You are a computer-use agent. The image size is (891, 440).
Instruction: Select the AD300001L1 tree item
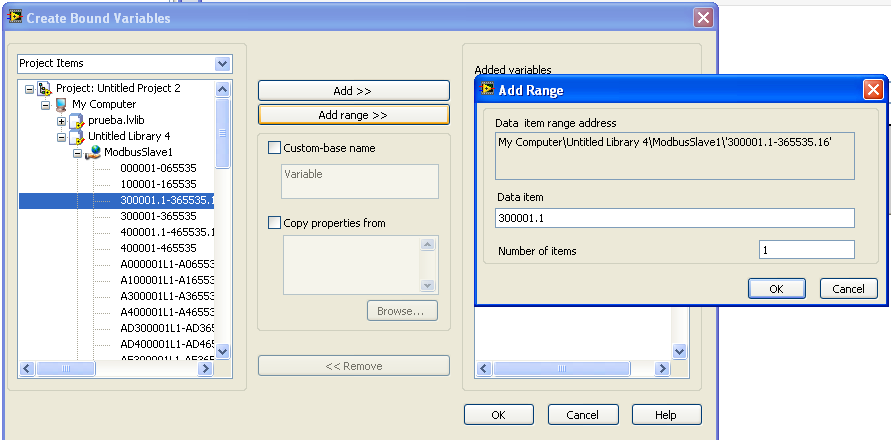[167, 328]
